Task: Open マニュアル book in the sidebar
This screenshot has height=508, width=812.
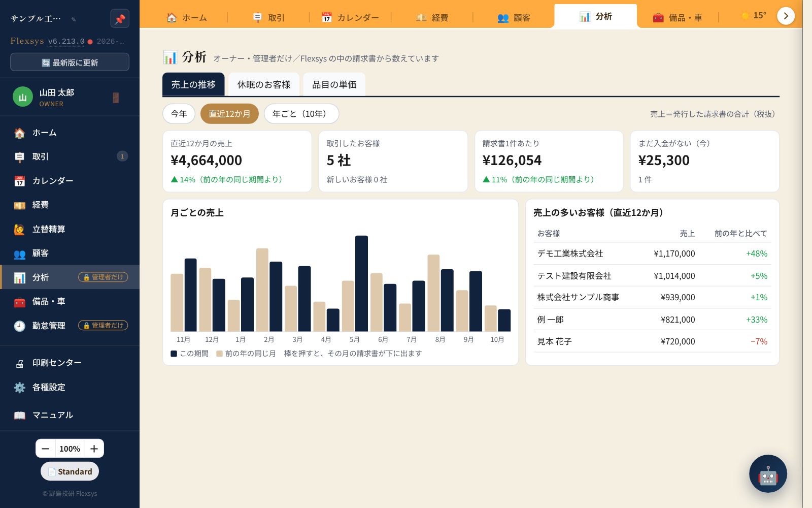Action: [70, 415]
